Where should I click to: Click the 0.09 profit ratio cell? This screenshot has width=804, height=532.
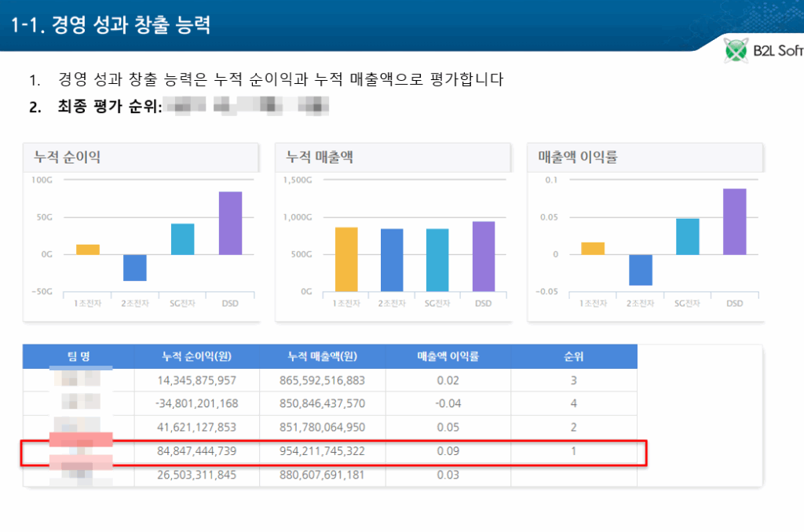coord(448,452)
